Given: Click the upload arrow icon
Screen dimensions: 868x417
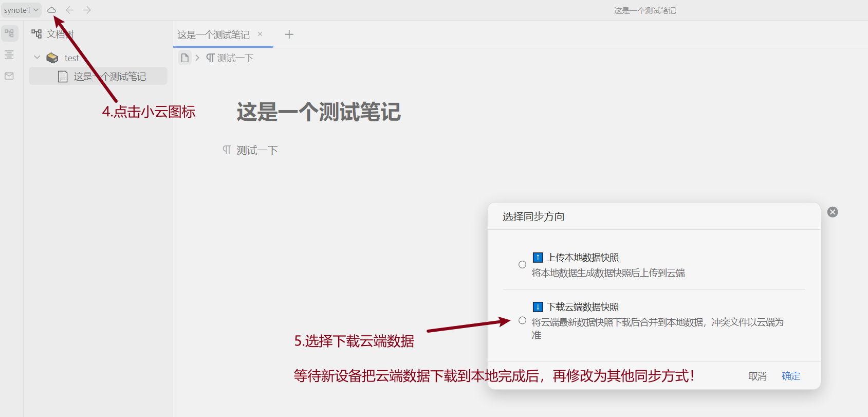Looking at the screenshot, I should (x=538, y=258).
